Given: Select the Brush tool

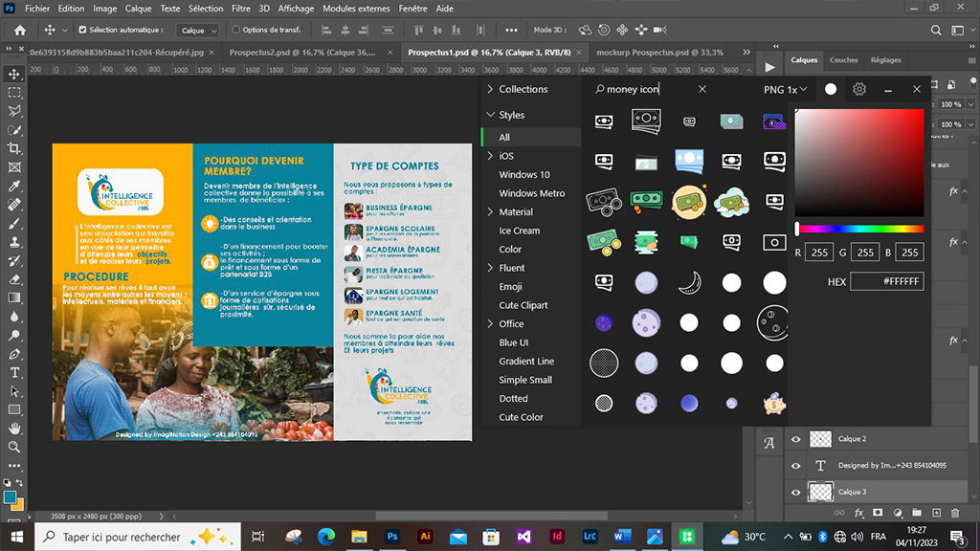Looking at the screenshot, I should click(13, 224).
